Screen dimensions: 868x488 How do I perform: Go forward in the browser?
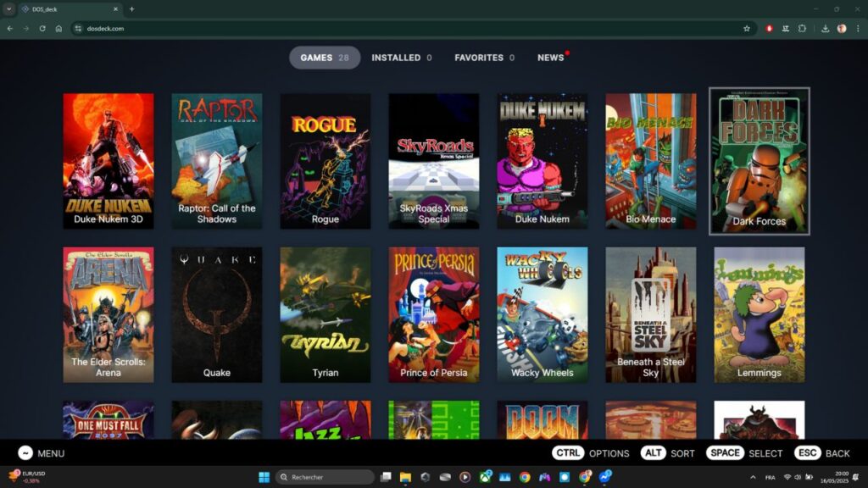click(26, 28)
